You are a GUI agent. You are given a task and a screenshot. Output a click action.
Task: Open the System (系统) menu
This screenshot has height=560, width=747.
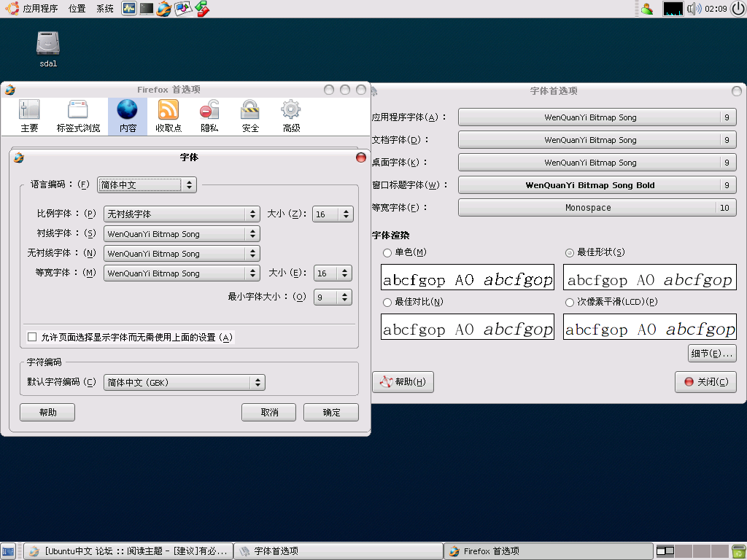[x=105, y=9]
